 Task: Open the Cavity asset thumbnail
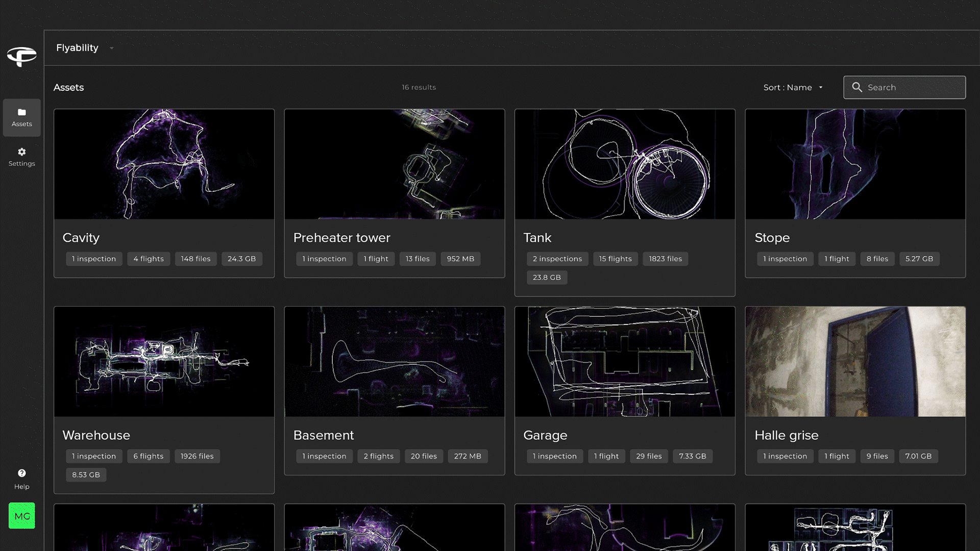164,164
